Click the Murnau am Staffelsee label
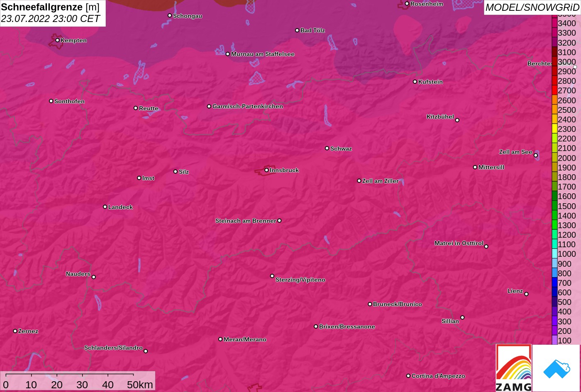This screenshot has width=581, height=392. point(263,54)
